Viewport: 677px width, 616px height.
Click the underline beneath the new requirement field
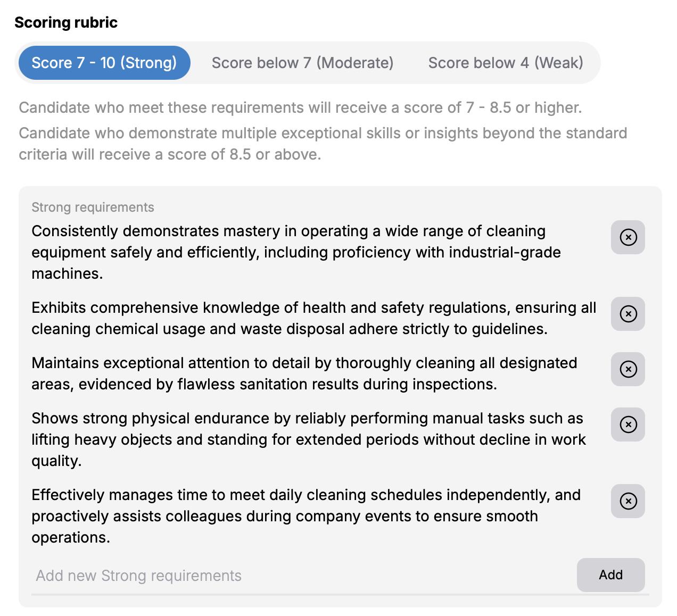pyautogui.click(x=340, y=594)
